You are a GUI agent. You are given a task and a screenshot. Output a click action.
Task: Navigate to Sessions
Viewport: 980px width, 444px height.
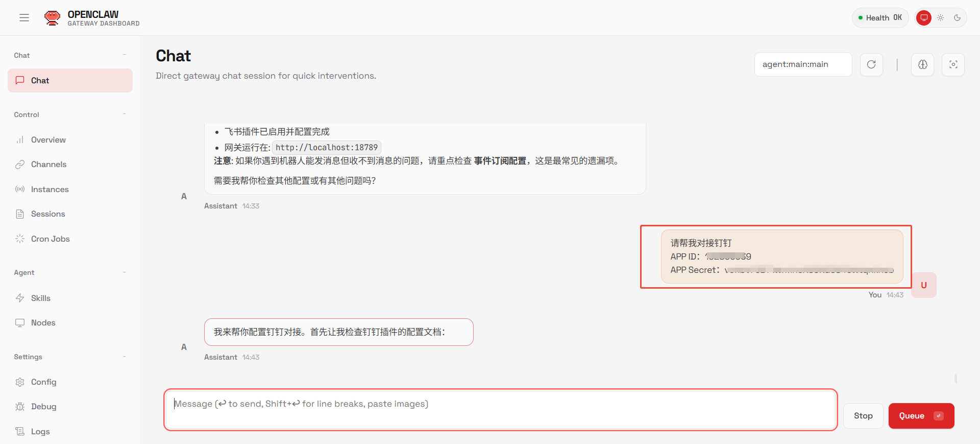coord(70,214)
